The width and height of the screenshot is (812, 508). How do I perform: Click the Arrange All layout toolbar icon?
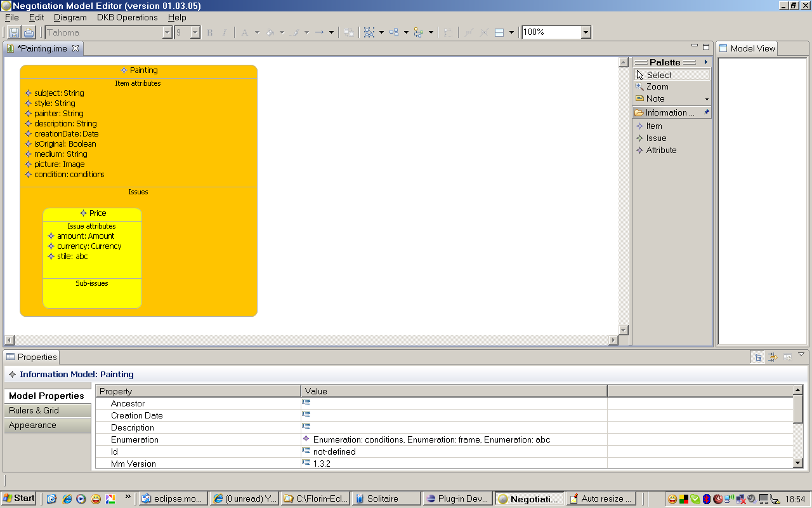point(394,32)
